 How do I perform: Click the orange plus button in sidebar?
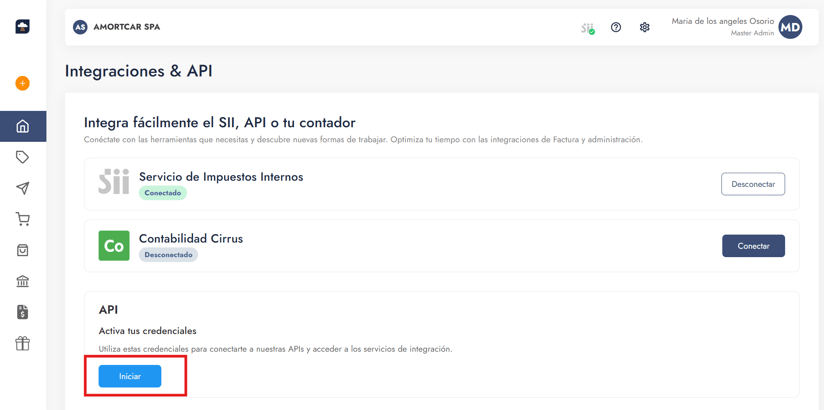22,83
